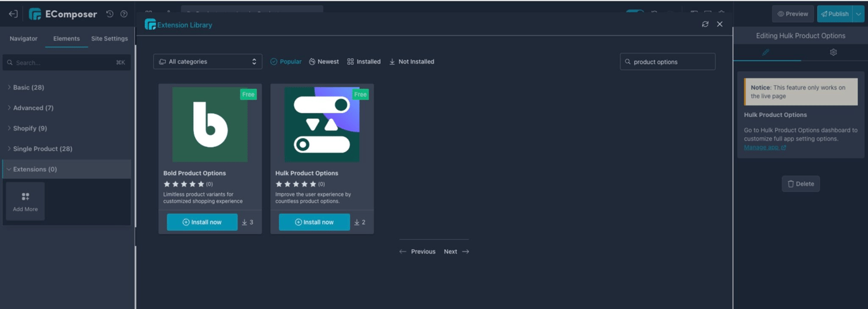Click the Extension Library logo icon
Viewport: 868px width, 309px height.
point(150,24)
